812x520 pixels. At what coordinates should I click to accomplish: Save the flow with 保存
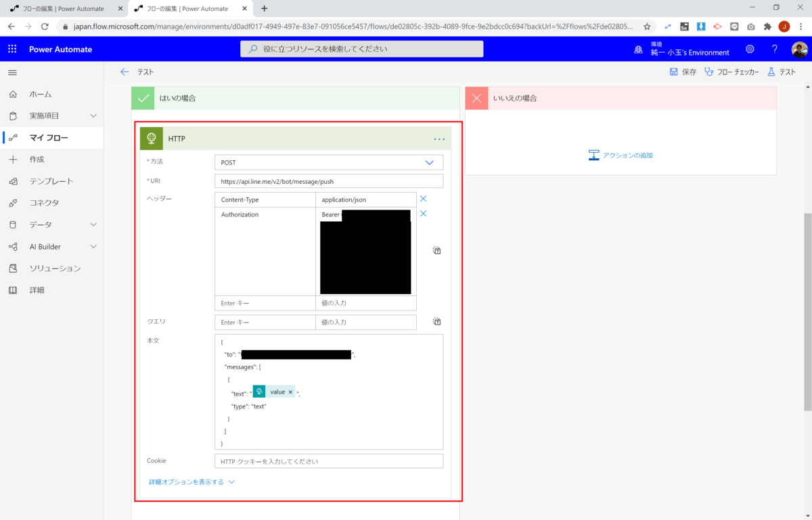coord(683,72)
